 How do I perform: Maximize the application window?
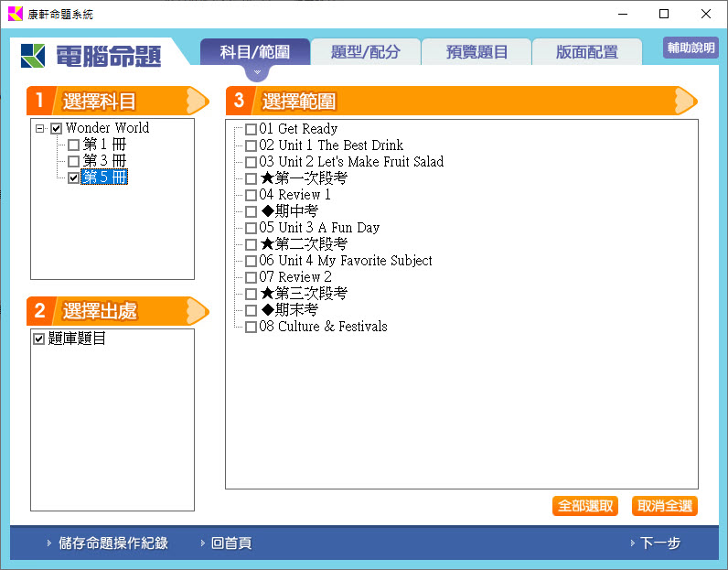pos(664,14)
